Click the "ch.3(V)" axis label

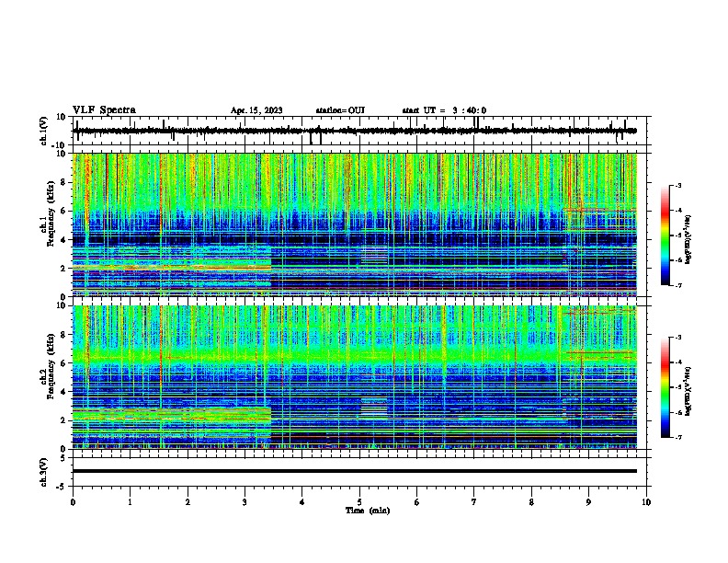(44, 473)
